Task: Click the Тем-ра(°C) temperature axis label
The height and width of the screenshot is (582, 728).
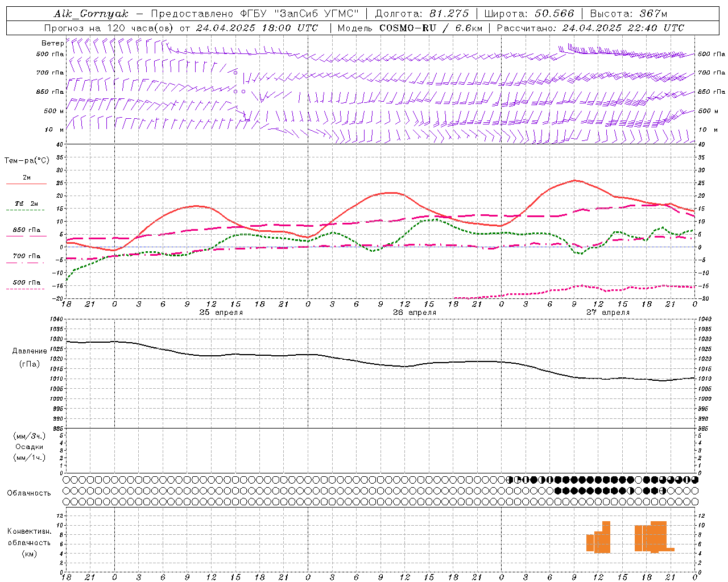Action: [x=27, y=161]
